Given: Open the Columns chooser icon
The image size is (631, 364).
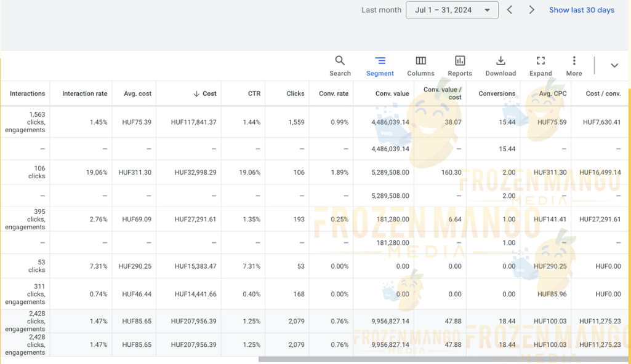Looking at the screenshot, I should pos(420,61).
